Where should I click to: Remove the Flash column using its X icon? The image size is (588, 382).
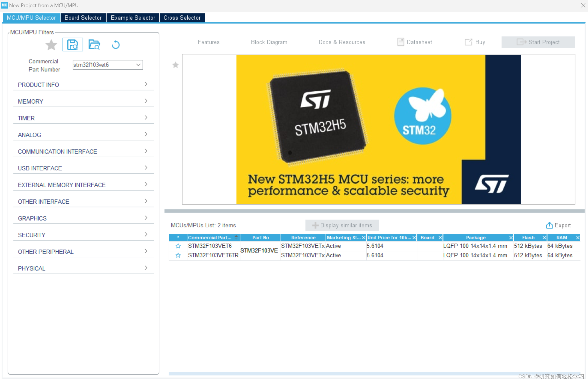click(x=544, y=238)
